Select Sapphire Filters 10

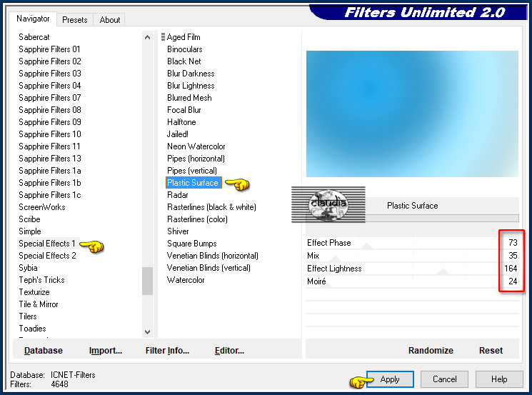50,134
